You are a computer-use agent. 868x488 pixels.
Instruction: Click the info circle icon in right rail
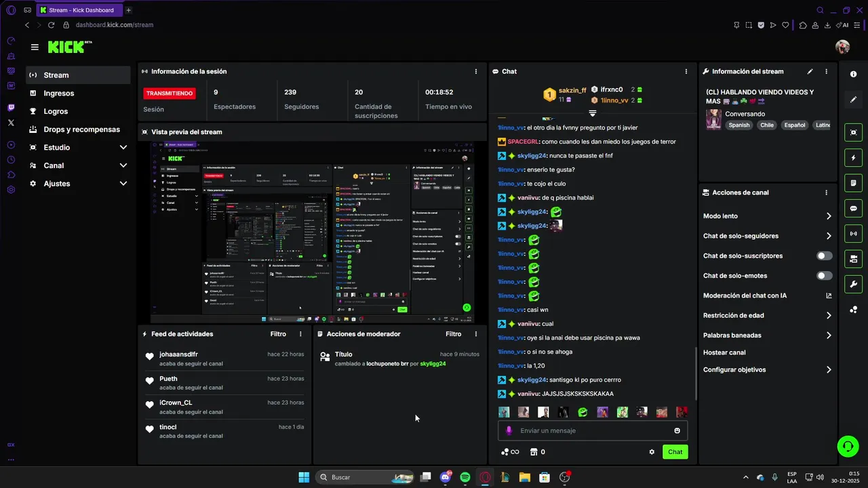[x=854, y=75]
